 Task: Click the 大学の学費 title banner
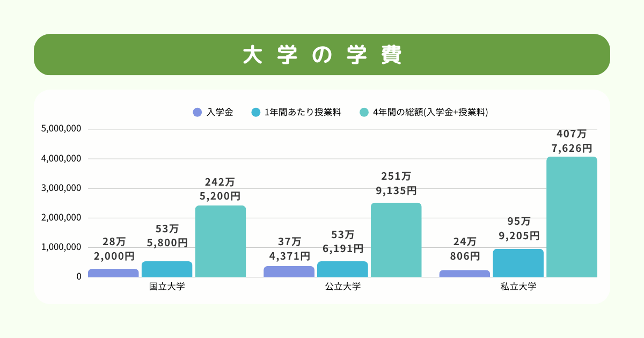(322, 55)
